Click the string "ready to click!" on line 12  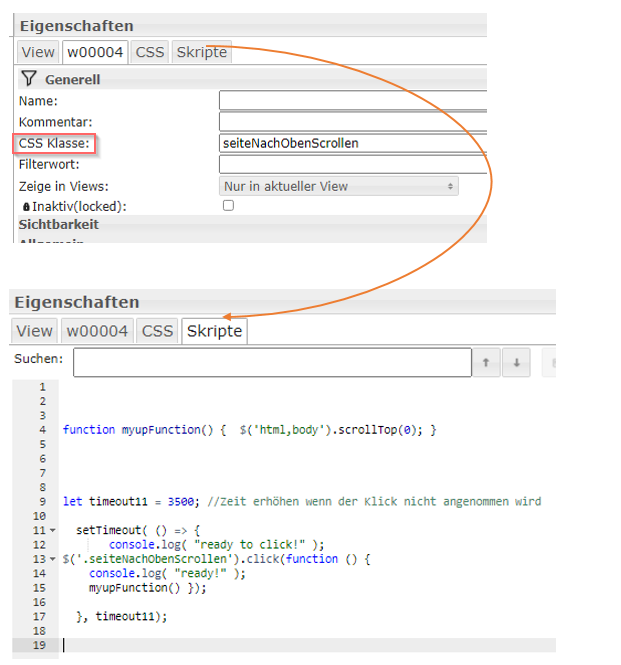point(249,545)
